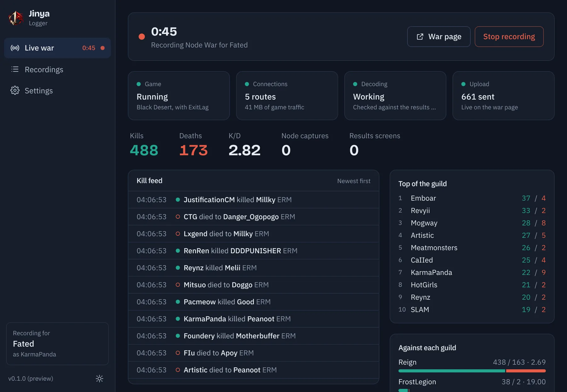Select Revyii in Top of the guild
The height and width of the screenshot is (392, 567).
click(x=472, y=210)
